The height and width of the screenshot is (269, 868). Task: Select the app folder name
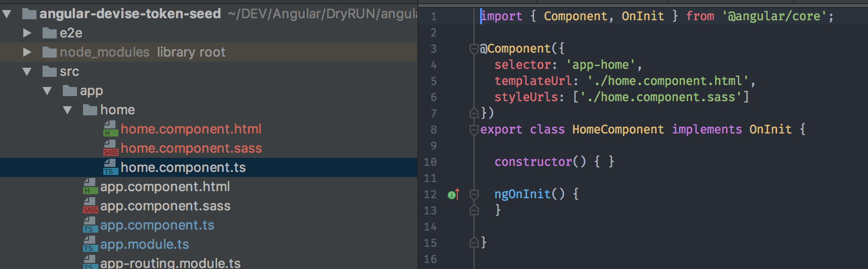click(x=91, y=91)
